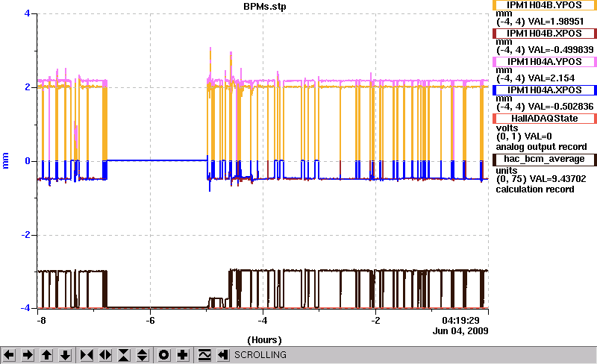This screenshot has width=597, height=364.
Task: Pan the plot up with the up arrow
Action: coord(46,355)
